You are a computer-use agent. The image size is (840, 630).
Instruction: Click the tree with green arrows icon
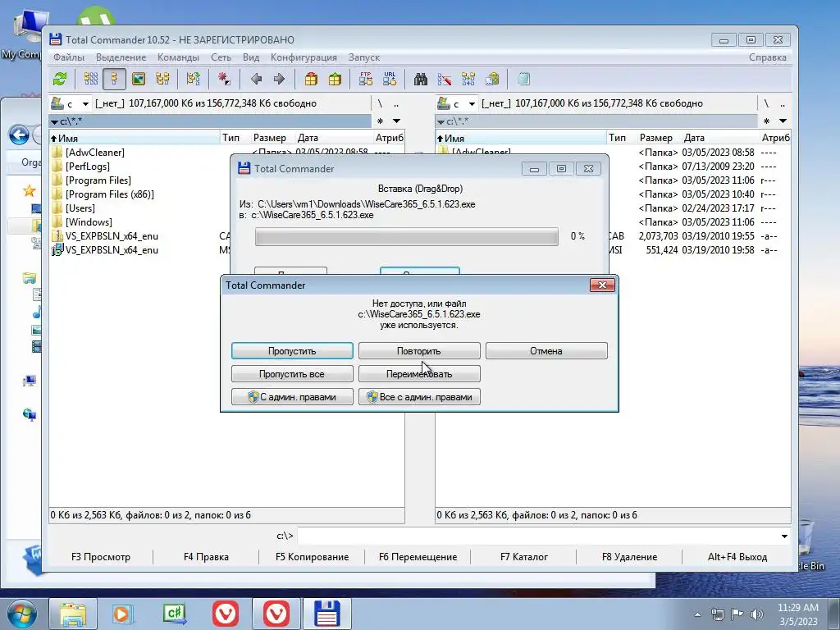193,80
